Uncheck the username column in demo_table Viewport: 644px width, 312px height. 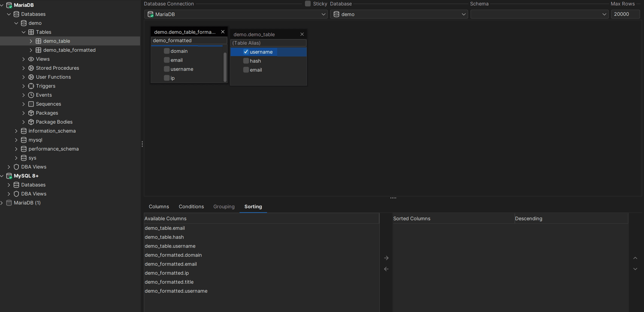pyautogui.click(x=246, y=52)
